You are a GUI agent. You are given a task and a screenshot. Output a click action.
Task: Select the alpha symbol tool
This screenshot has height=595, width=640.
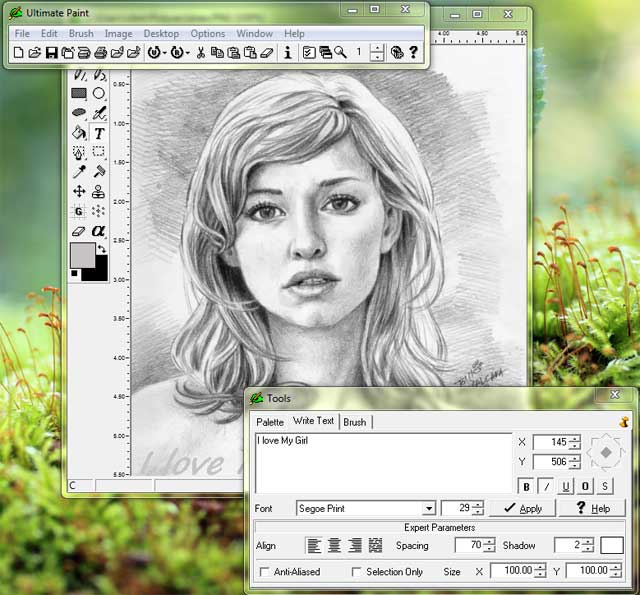tap(98, 231)
